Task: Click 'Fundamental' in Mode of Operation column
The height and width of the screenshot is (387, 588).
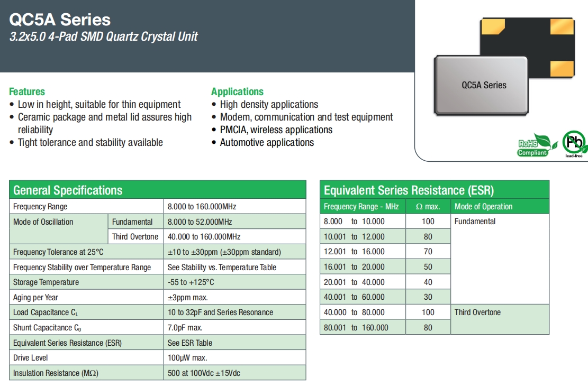Action: (x=475, y=222)
